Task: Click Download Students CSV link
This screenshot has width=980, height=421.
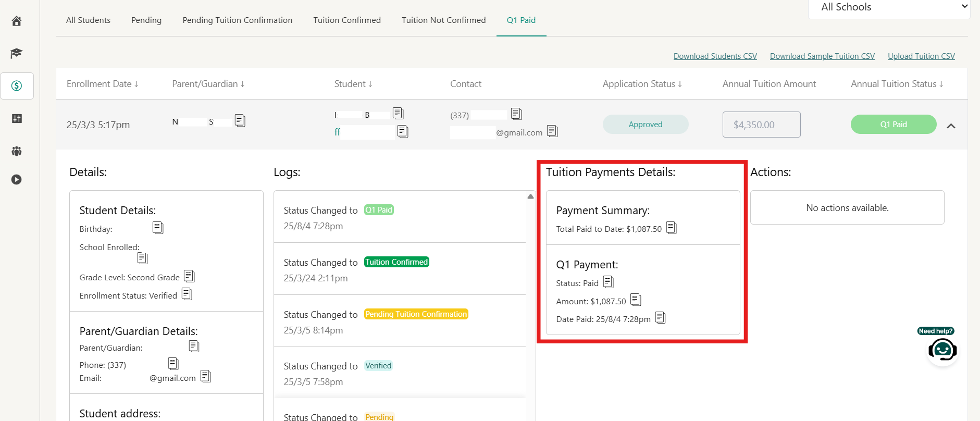Action: pyautogui.click(x=715, y=56)
